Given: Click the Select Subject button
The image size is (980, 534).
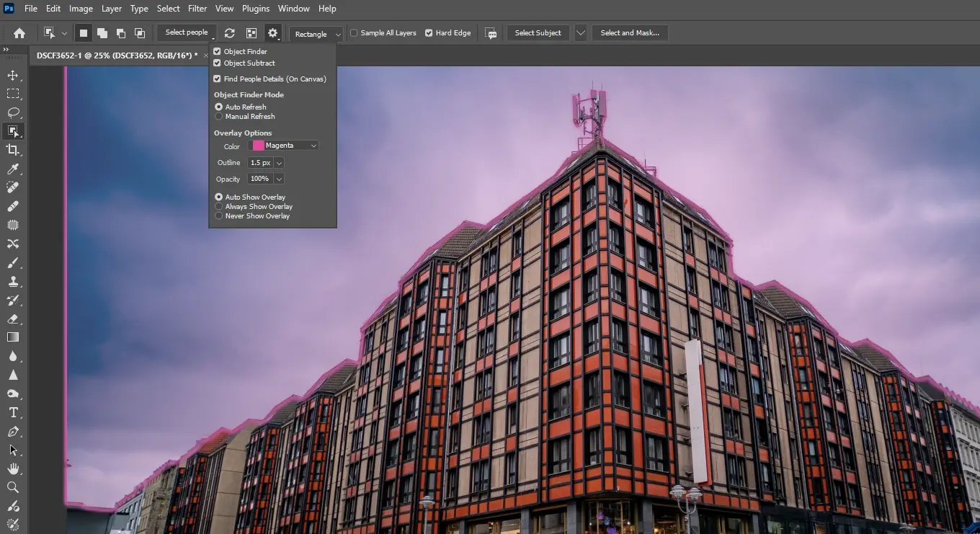Looking at the screenshot, I should pyautogui.click(x=538, y=32).
